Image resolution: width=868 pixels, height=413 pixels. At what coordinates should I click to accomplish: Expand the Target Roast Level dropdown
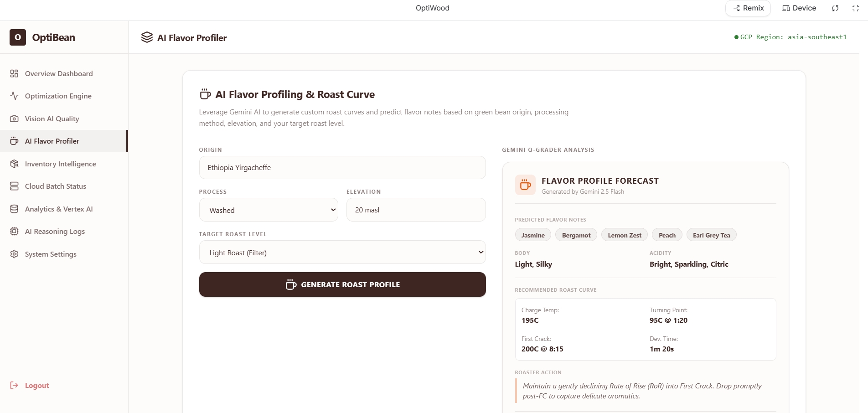coord(342,252)
